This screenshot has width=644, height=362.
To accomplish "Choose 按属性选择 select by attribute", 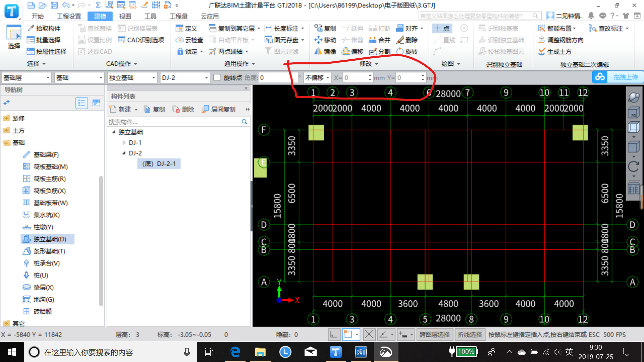I will [x=47, y=51].
